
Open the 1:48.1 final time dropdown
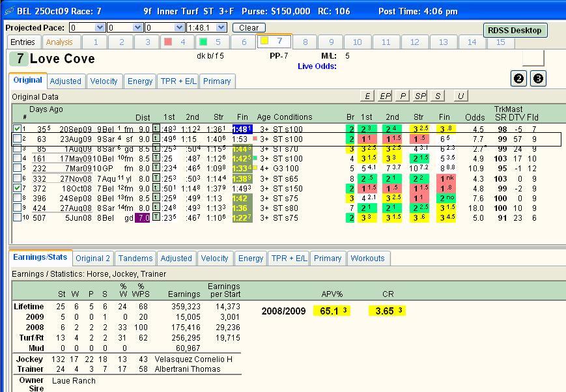point(221,27)
